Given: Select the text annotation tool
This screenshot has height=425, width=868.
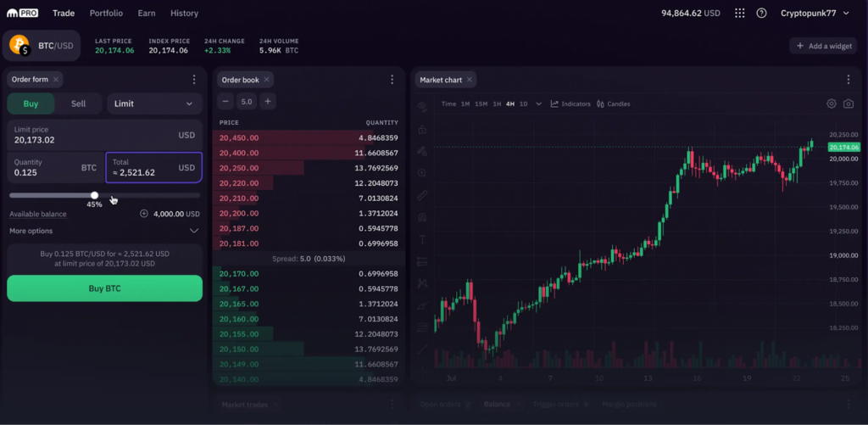Looking at the screenshot, I should coord(422,239).
